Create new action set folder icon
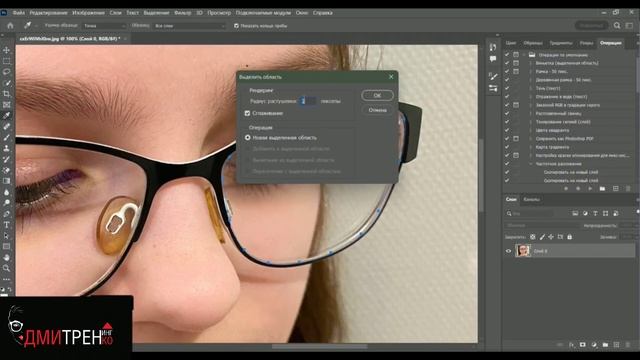 602,189
